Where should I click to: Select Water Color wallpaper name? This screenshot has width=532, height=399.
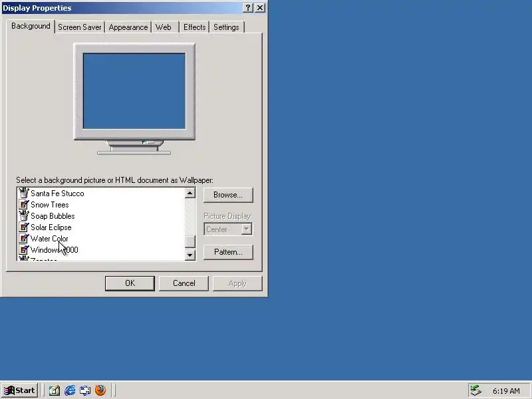coord(49,239)
